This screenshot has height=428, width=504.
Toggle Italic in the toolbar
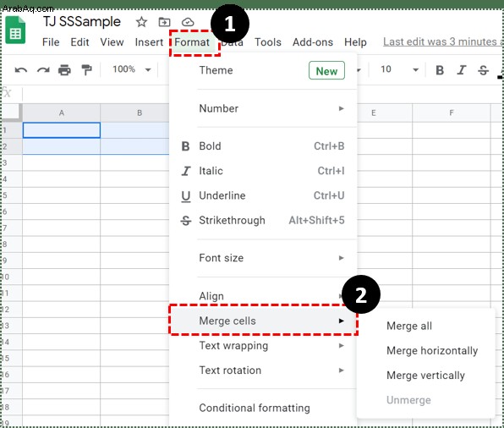click(x=462, y=69)
